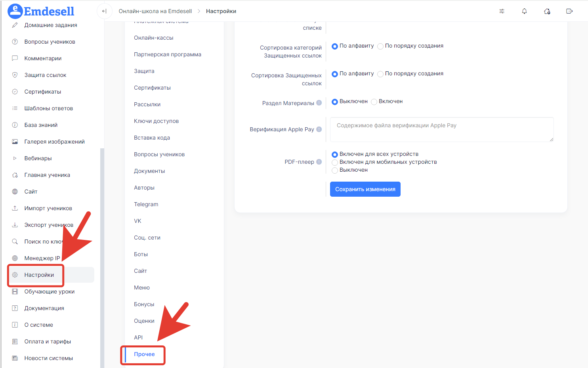Image resolution: width=588 pixels, height=368 pixels.
Task: Click the logout icon in top bar
Action: click(569, 11)
